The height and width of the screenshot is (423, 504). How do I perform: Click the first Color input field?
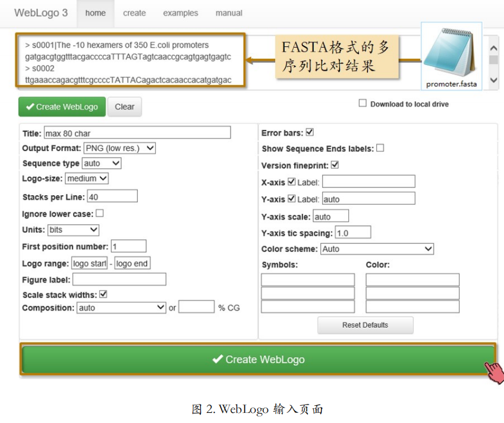point(412,280)
